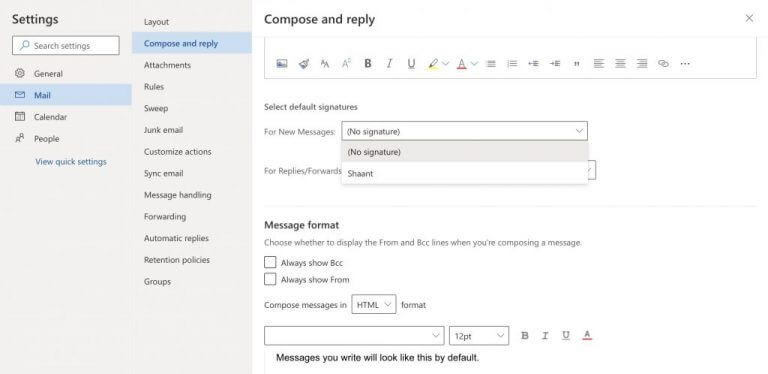The image size is (768, 374).
Task: Expand the default font name dropdown
Action: (x=354, y=336)
